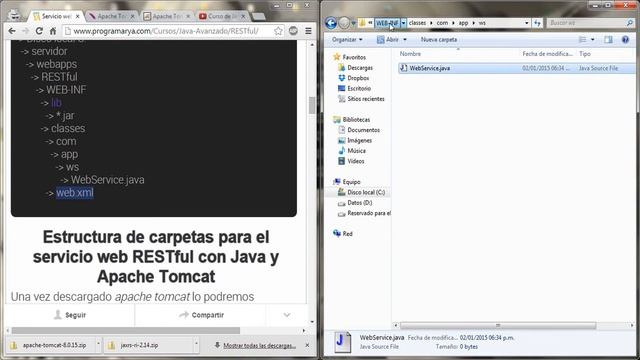The image size is (640, 360).
Task: Select Datos (D:) drive
Action: [355, 203]
